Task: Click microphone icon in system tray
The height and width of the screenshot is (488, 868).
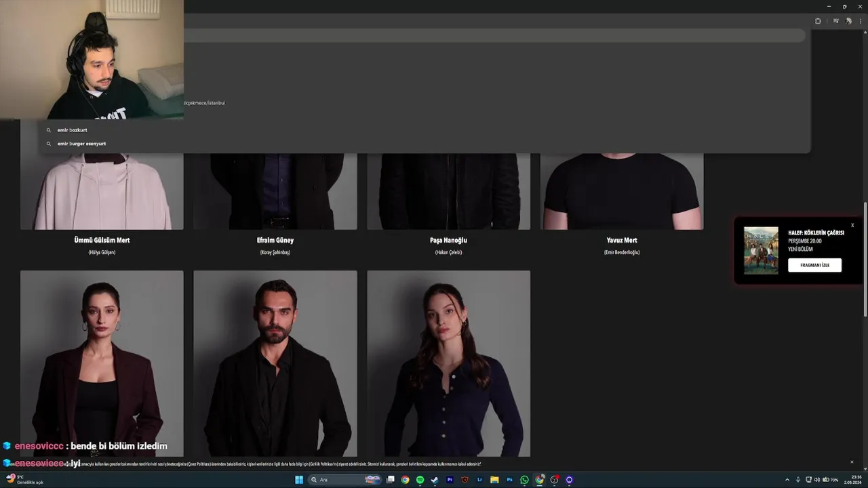Action: pos(798,480)
